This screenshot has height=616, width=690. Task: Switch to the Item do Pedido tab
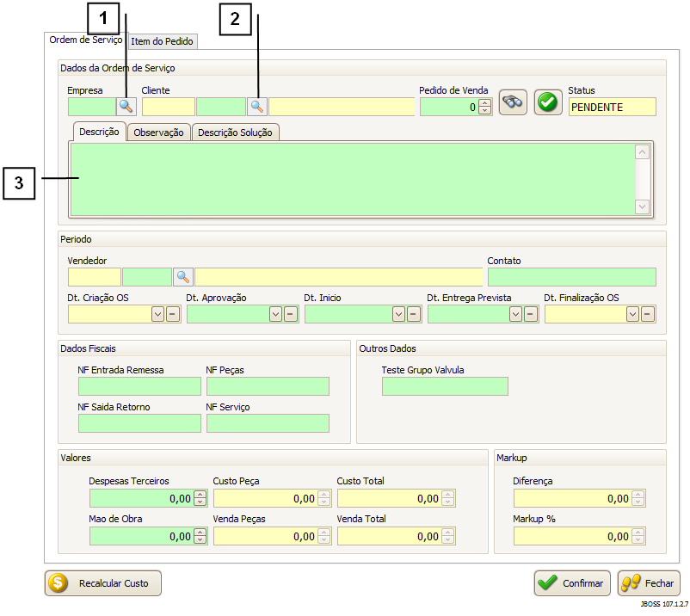click(162, 41)
